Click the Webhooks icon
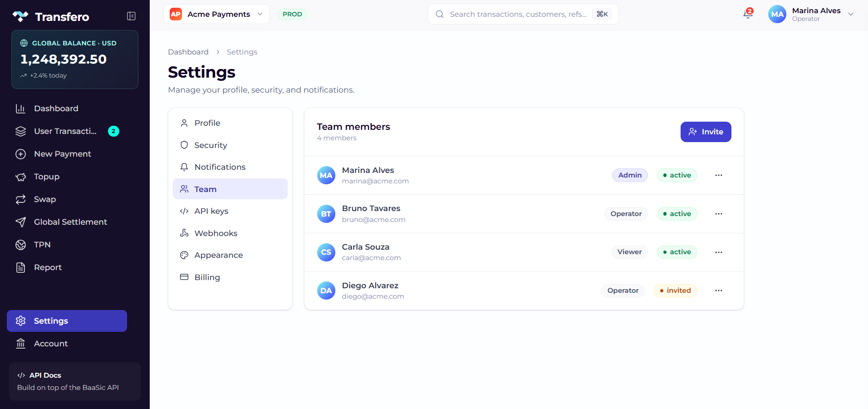The width and height of the screenshot is (868, 409). [x=184, y=233]
